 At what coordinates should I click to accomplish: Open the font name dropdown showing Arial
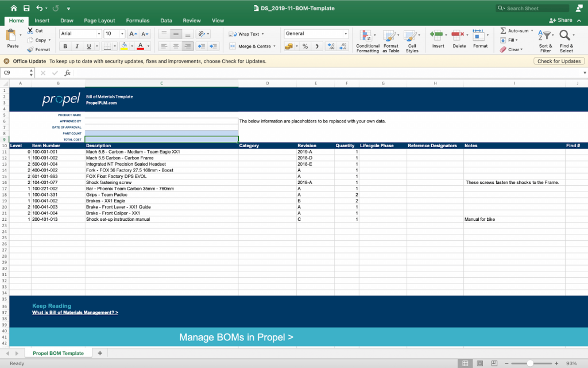[x=99, y=34]
